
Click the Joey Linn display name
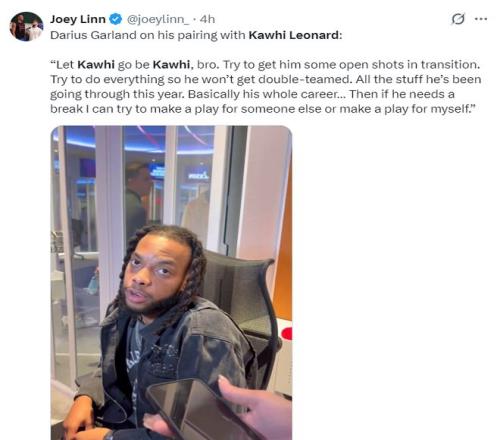click(x=78, y=19)
